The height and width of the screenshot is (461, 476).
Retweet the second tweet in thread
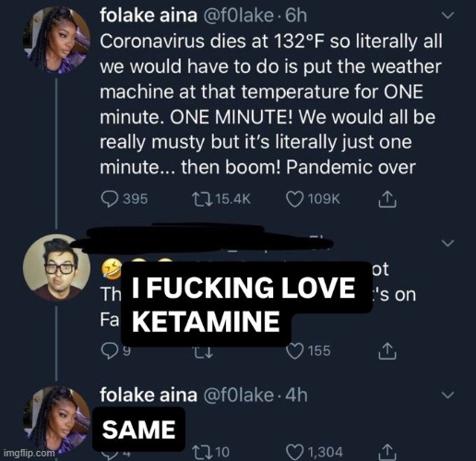(203, 351)
